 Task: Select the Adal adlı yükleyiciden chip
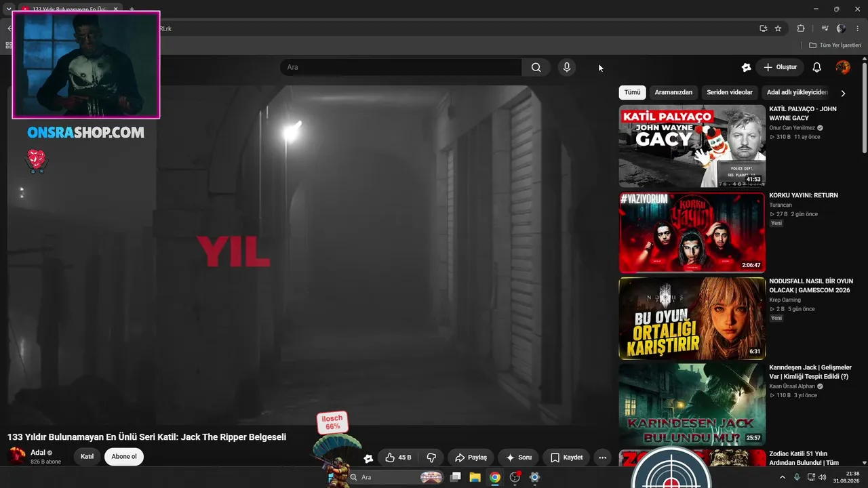797,92
